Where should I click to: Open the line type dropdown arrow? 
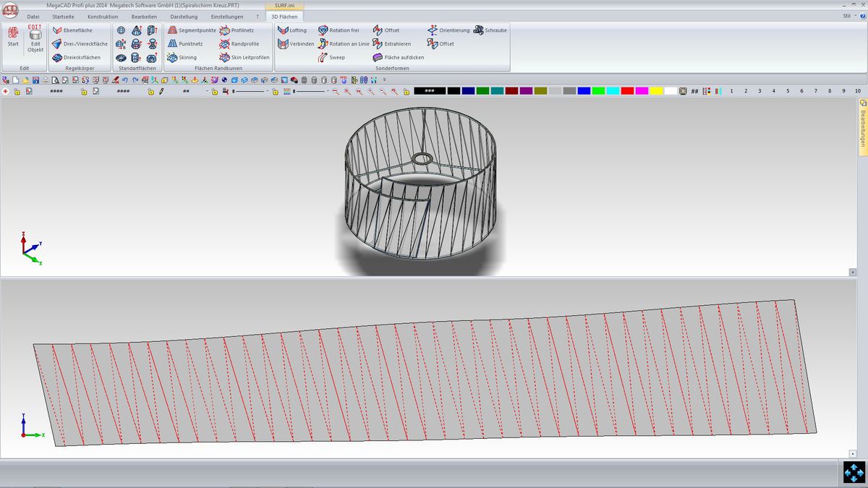268,92
